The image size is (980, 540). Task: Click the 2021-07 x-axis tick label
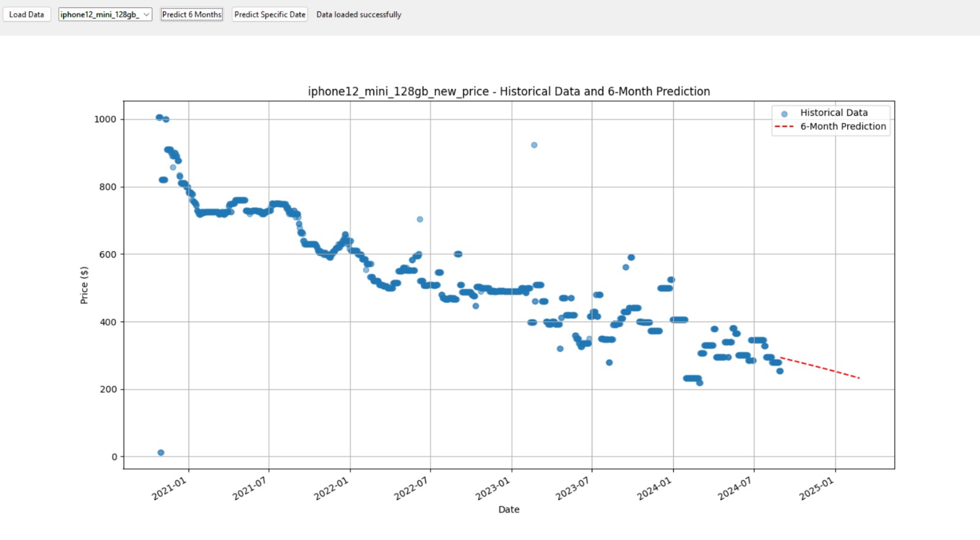click(x=250, y=489)
